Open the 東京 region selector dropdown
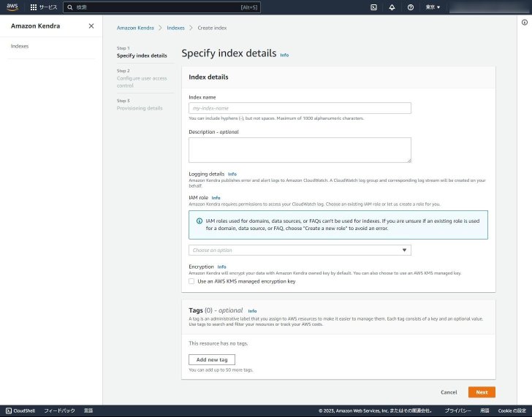This screenshot has width=532, height=417. tap(433, 7)
